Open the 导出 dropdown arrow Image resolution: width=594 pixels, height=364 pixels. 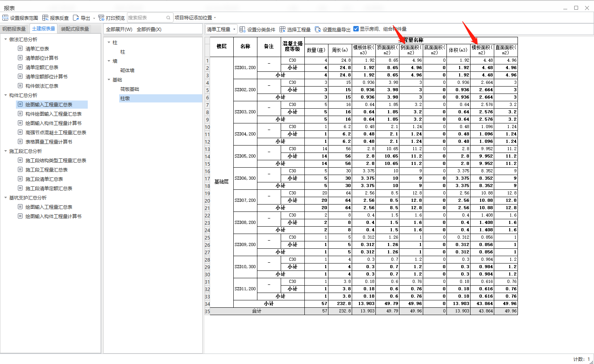[x=94, y=18]
